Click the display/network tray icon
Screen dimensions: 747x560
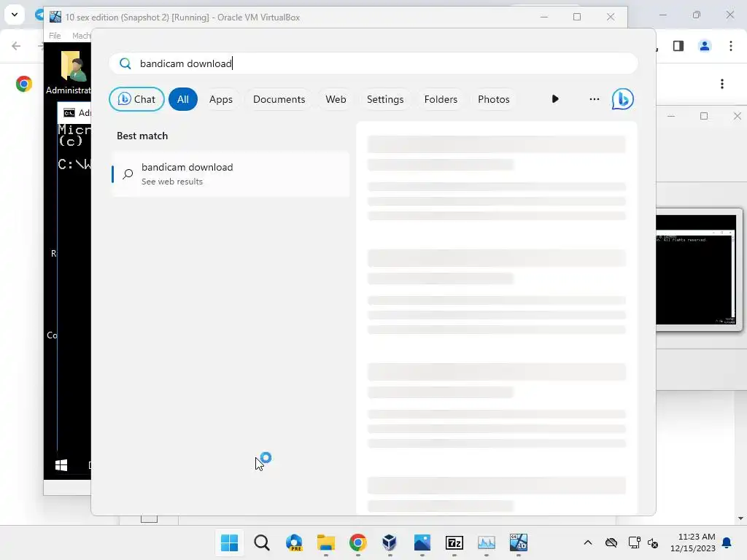[x=634, y=542]
